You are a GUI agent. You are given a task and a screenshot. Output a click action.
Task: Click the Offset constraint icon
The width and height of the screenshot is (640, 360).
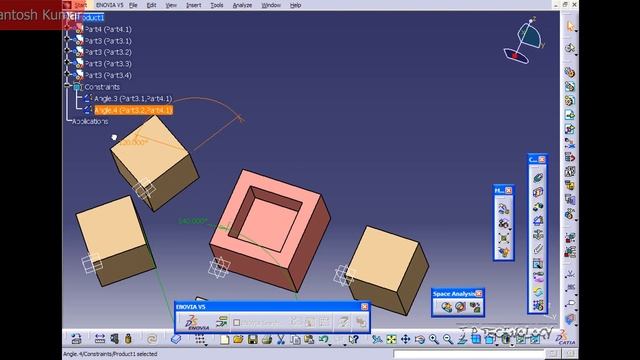[x=538, y=207]
